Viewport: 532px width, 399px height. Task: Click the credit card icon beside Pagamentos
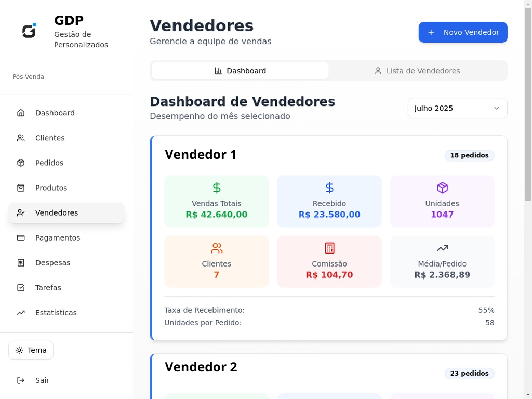click(21, 238)
